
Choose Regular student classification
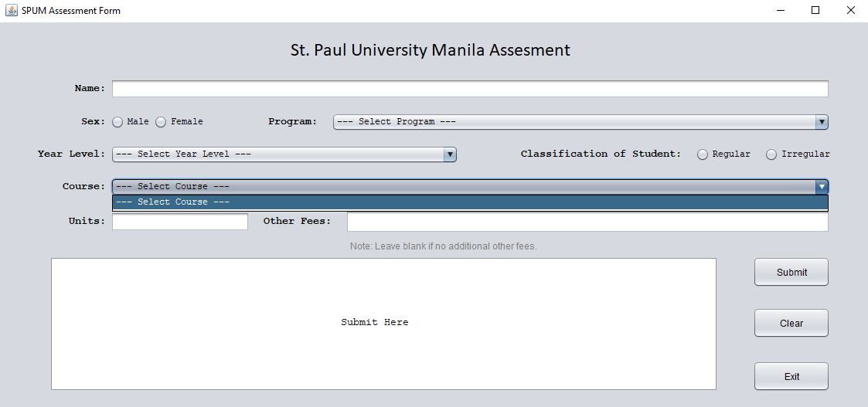[703, 154]
